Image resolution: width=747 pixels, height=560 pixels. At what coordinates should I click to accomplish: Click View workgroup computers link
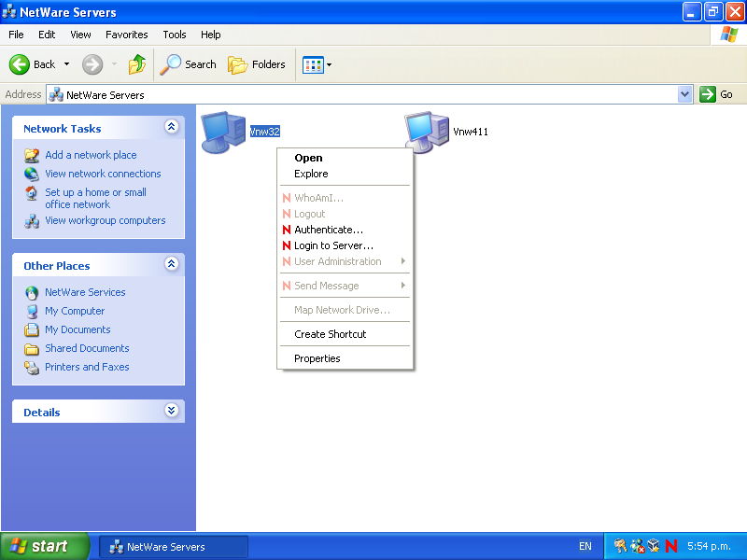click(106, 220)
